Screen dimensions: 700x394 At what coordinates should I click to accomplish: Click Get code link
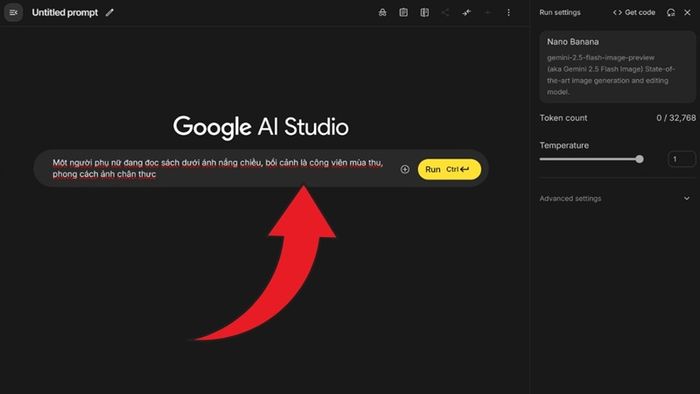[x=634, y=12]
